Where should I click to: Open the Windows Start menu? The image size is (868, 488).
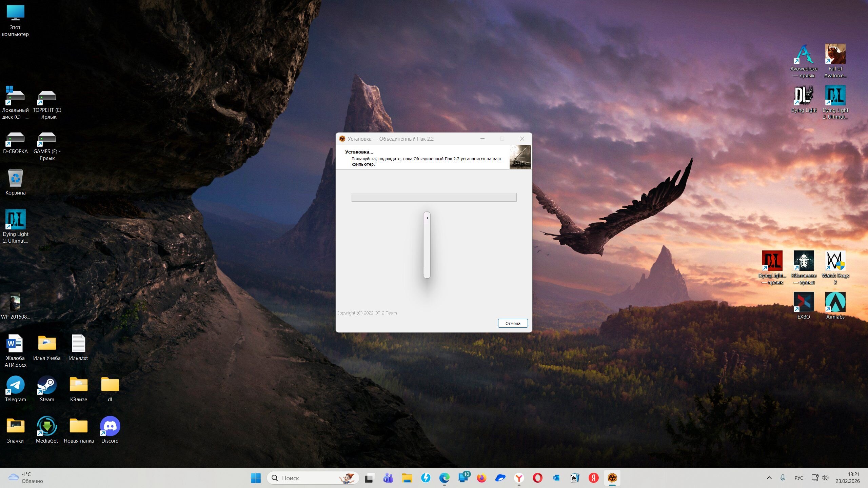[x=256, y=478]
